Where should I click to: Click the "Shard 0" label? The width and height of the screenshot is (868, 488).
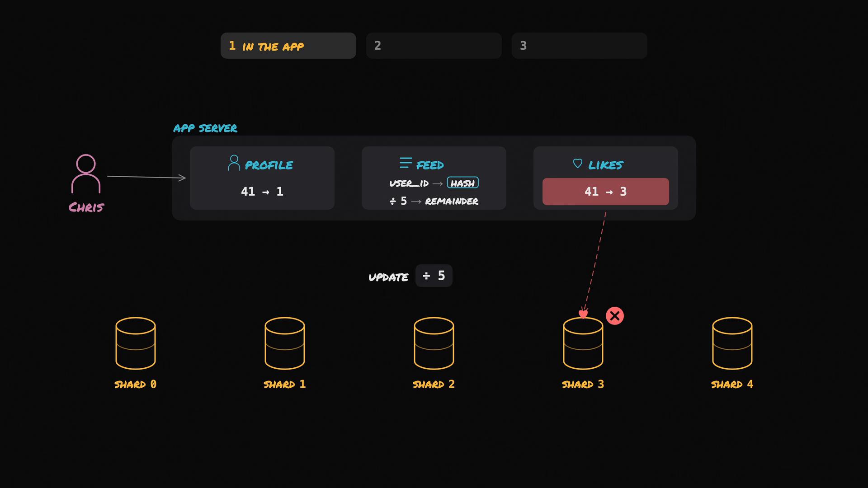click(136, 385)
